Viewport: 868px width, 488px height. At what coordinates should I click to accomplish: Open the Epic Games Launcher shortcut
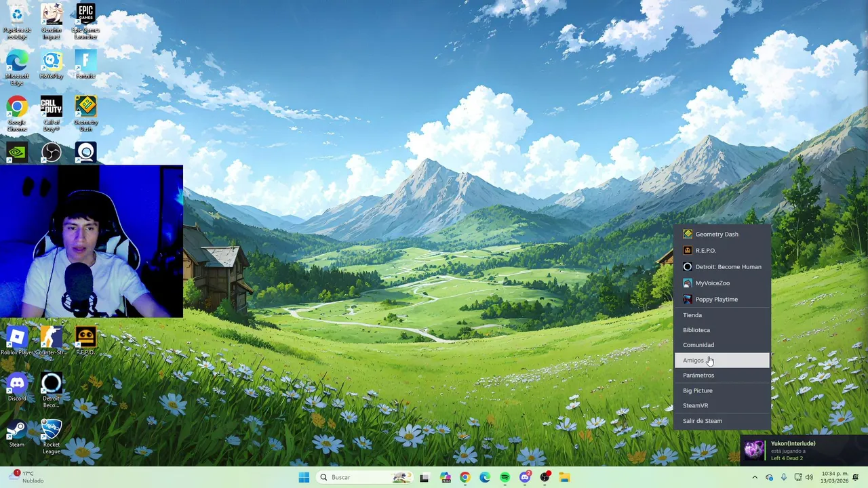[85, 22]
